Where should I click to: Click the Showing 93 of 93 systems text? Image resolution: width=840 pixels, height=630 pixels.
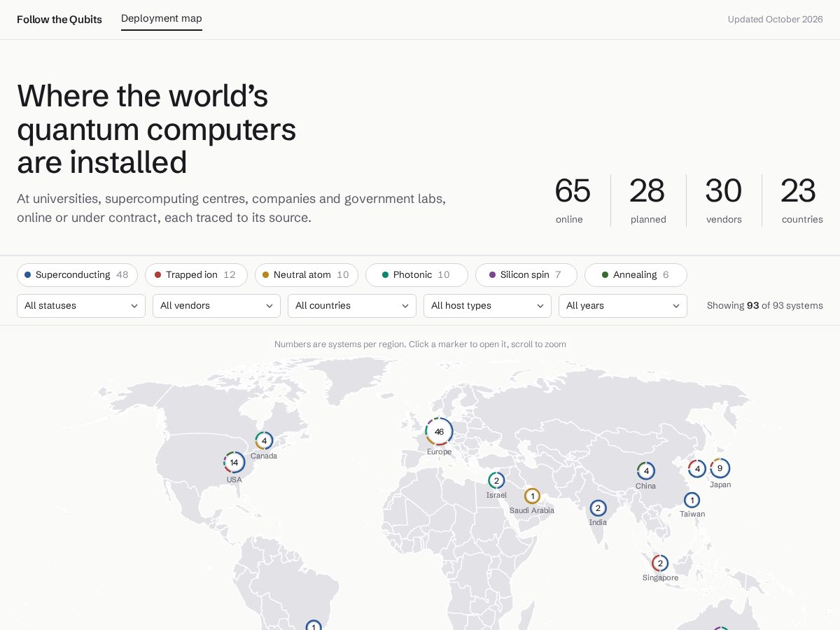[x=765, y=306]
